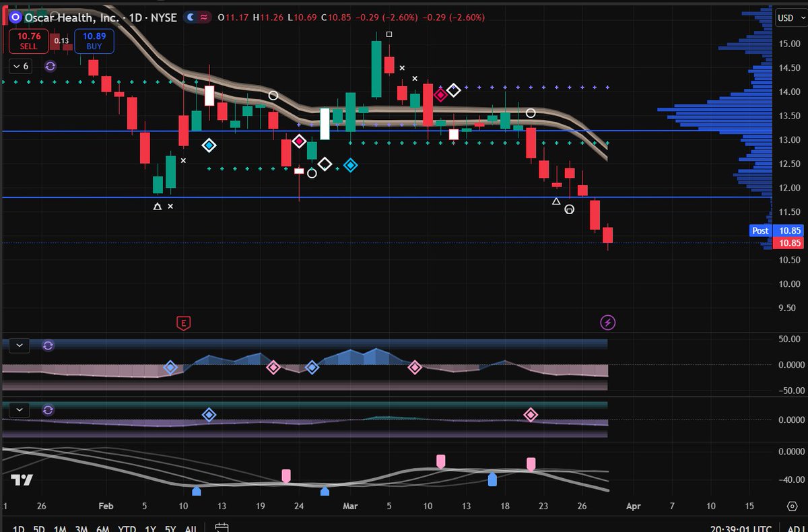Click blue arrow marker near Mar 17 in bottom pane
This screenshot has width=808, height=532.
[x=492, y=479]
